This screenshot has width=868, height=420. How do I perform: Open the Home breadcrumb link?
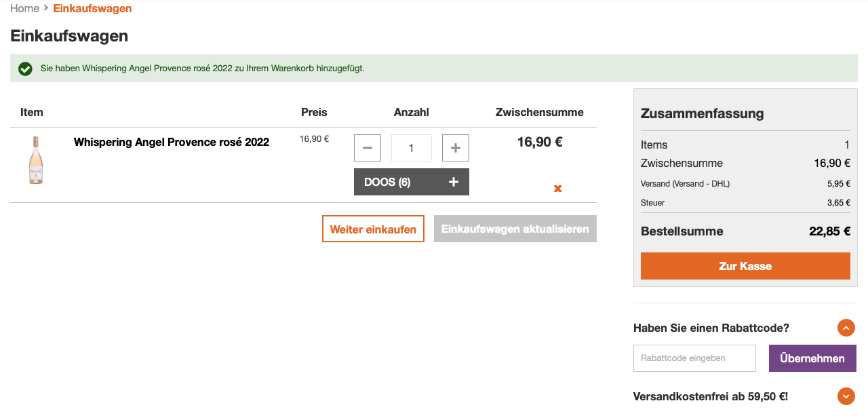click(24, 9)
